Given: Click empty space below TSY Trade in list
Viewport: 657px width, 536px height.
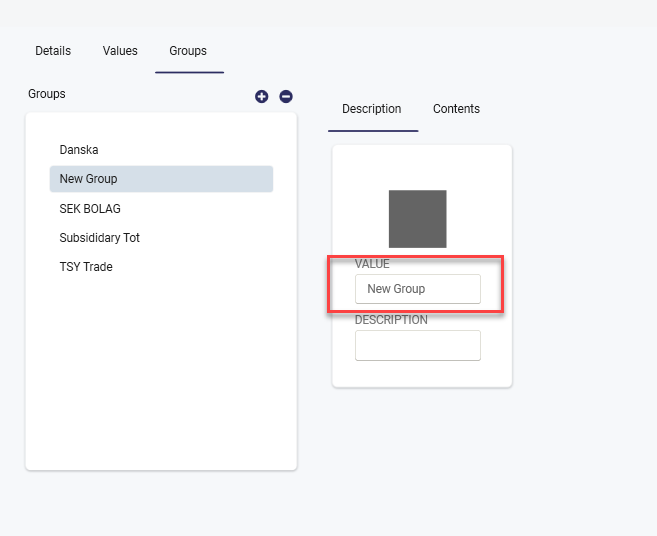Looking at the screenshot, I should click(161, 369).
